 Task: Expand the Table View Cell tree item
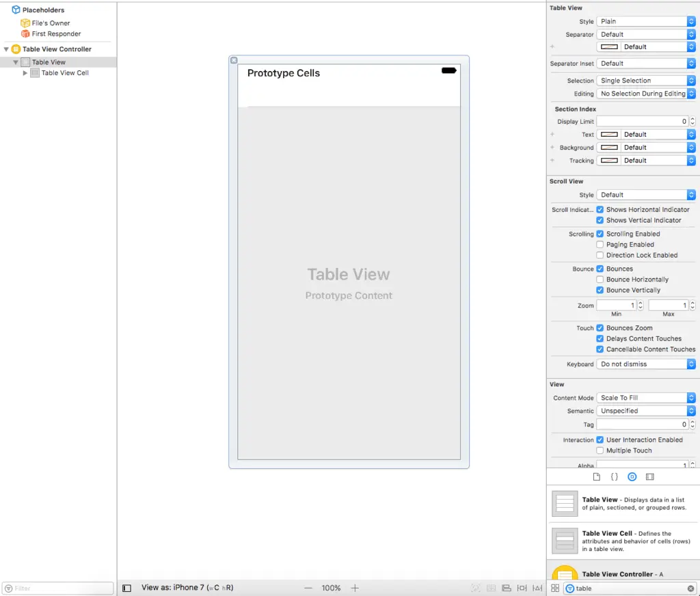click(x=26, y=73)
